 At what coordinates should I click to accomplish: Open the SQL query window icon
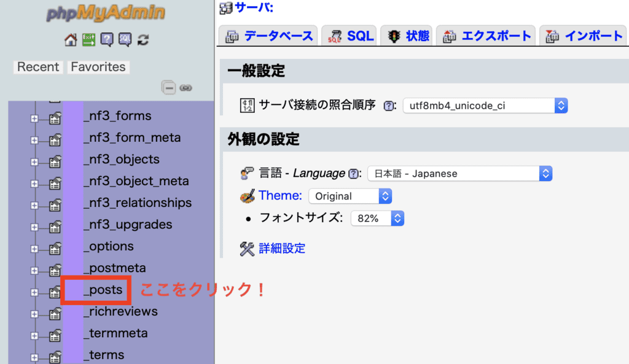[124, 39]
